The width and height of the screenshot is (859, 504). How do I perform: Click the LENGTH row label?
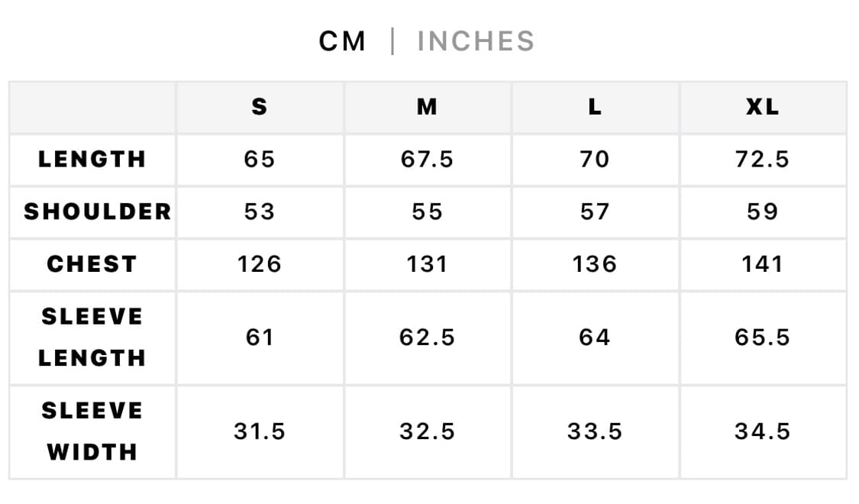[x=92, y=160]
